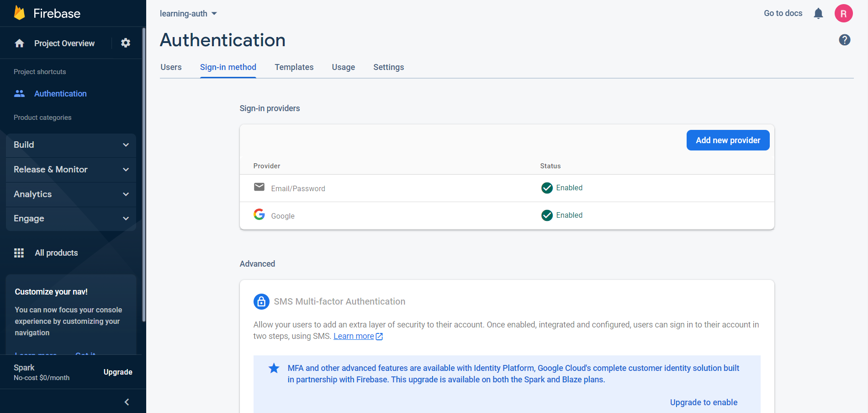Click Upgrade to enable link
The height and width of the screenshot is (413, 868).
[x=704, y=402]
